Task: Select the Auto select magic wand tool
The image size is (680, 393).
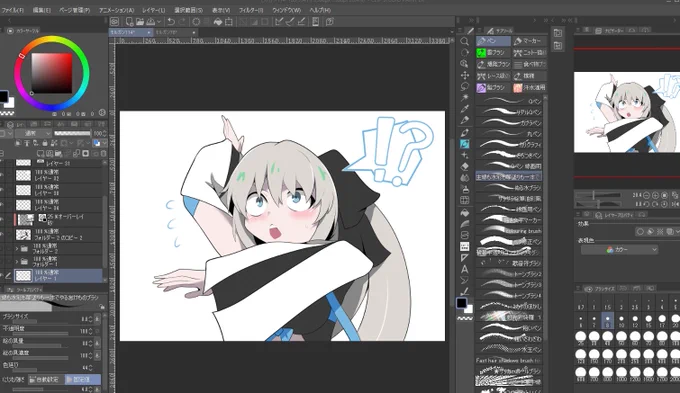Action: coord(464,98)
